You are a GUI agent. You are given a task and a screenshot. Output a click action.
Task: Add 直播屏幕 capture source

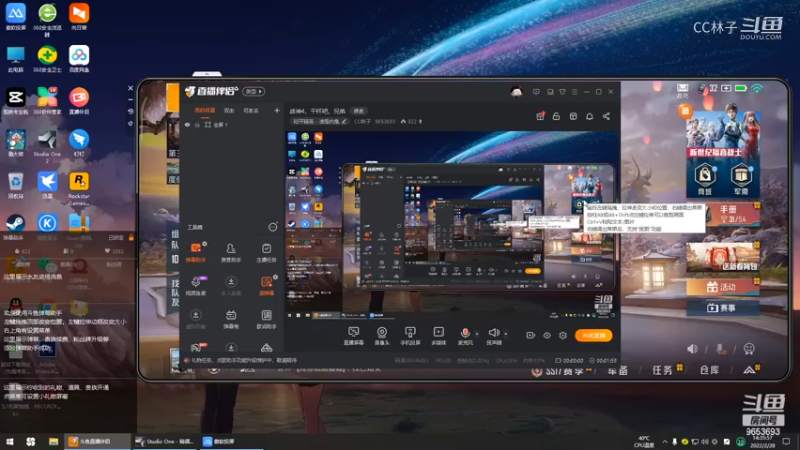tap(353, 336)
